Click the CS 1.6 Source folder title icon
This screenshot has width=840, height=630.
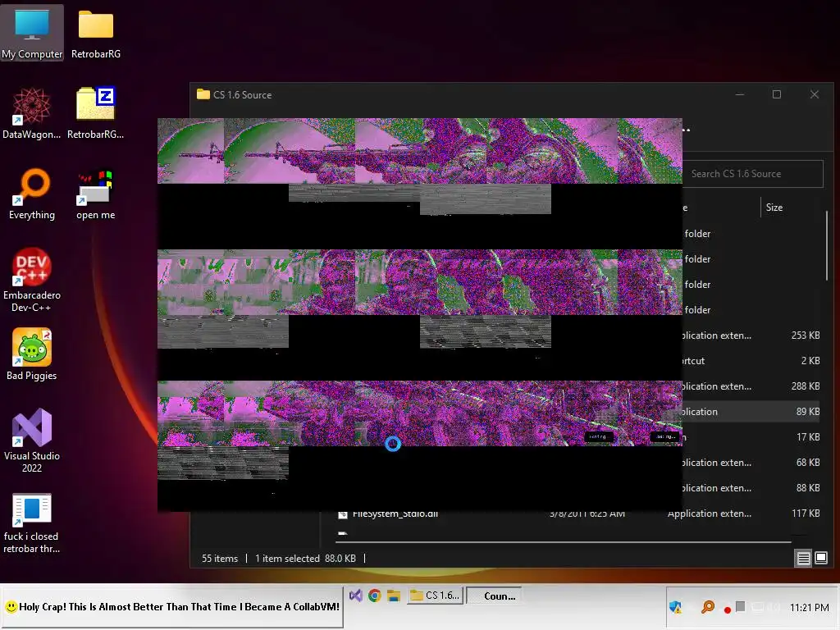203,94
